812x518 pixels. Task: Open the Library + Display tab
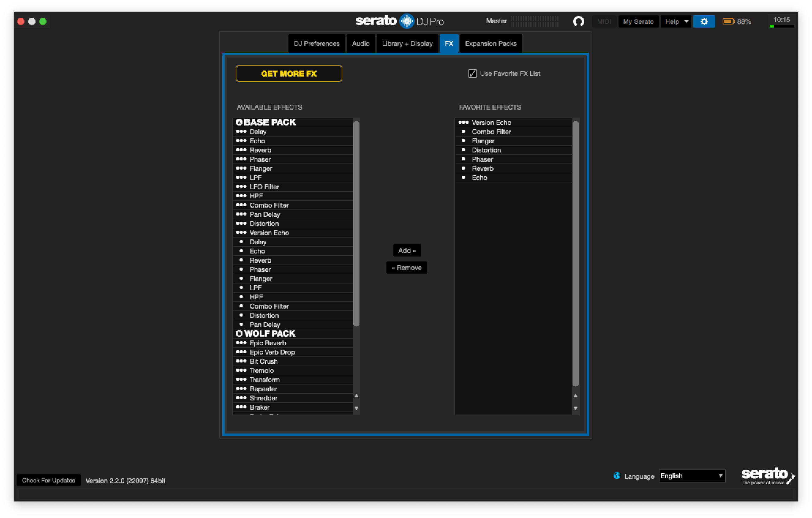(x=407, y=43)
